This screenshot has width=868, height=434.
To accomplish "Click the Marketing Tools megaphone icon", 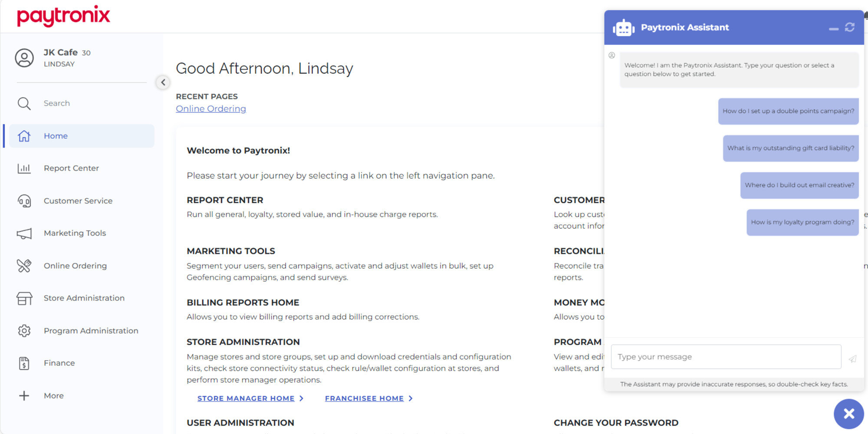I will [24, 233].
